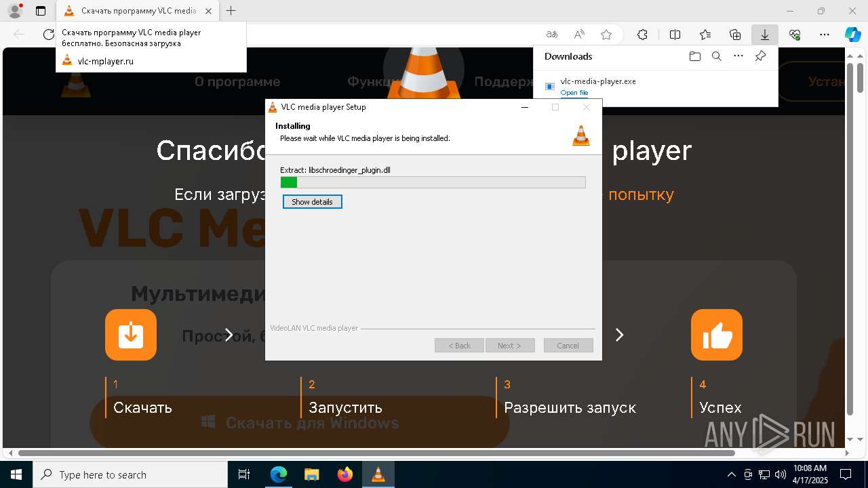The width and height of the screenshot is (868, 488).
Task: Add page to favorites star icon
Action: [x=606, y=35]
